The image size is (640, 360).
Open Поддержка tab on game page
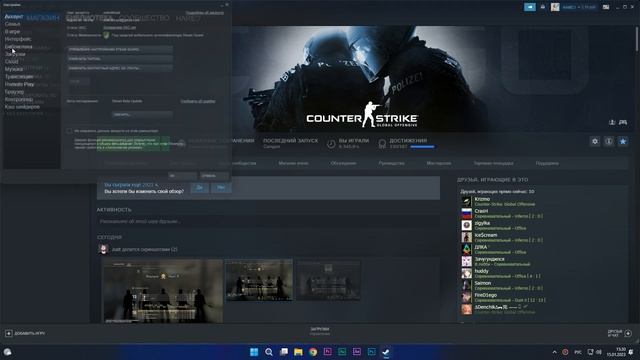[x=547, y=163]
